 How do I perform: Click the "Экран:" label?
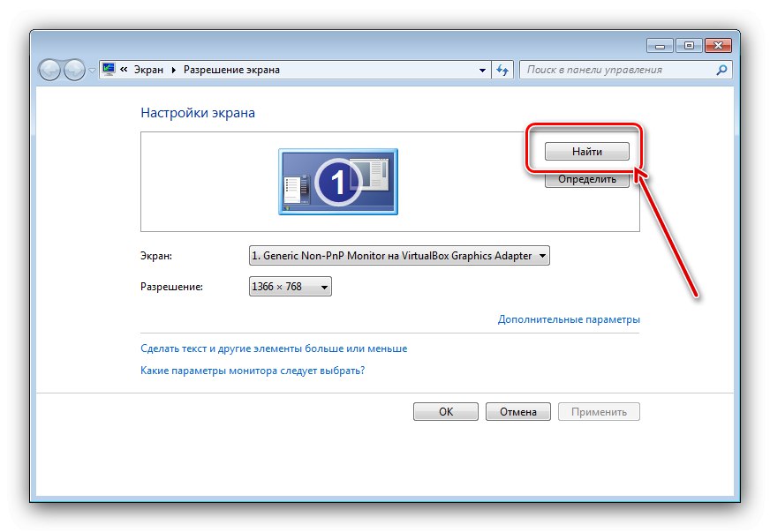click(156, 256)
